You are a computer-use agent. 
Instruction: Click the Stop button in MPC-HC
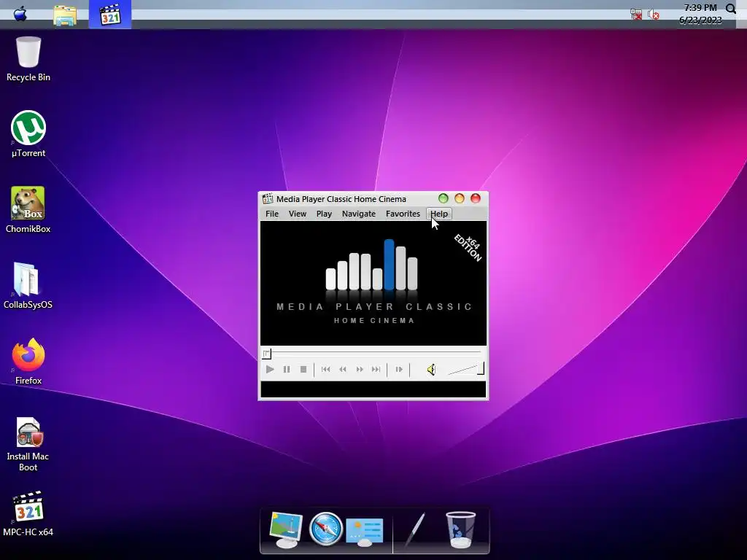click(x=303, y=369)
